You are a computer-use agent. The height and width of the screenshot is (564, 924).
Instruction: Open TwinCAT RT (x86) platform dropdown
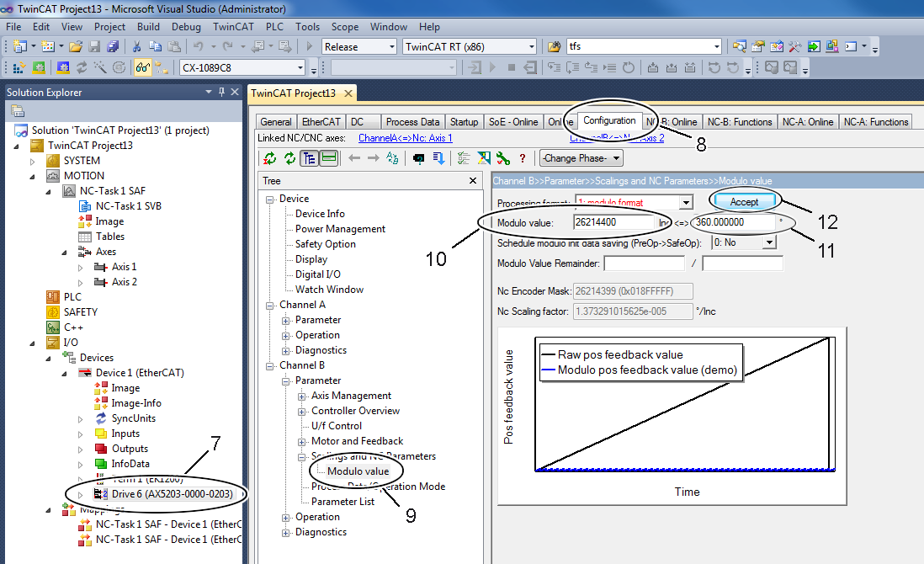point(532,46)
